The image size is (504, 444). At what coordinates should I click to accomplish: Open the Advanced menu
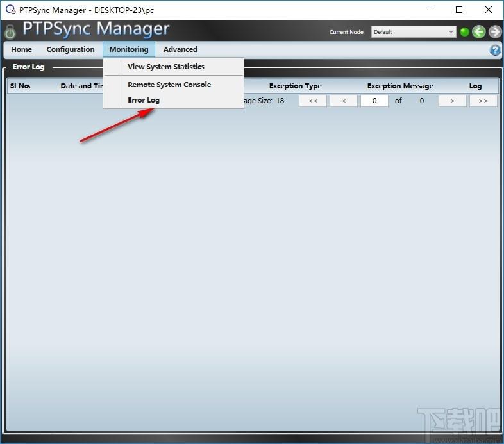coord(180,49)
